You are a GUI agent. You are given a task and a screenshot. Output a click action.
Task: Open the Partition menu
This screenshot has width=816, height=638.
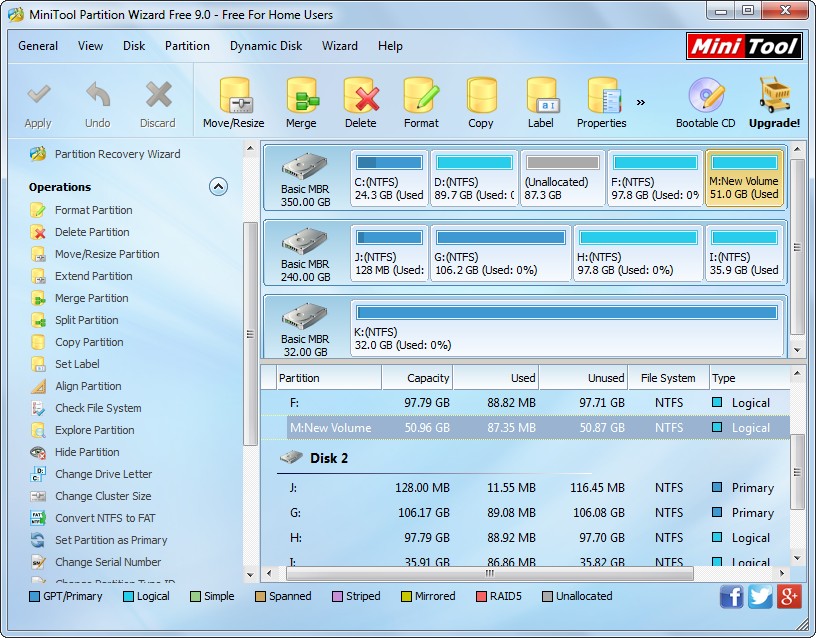(x=187, y=46)
